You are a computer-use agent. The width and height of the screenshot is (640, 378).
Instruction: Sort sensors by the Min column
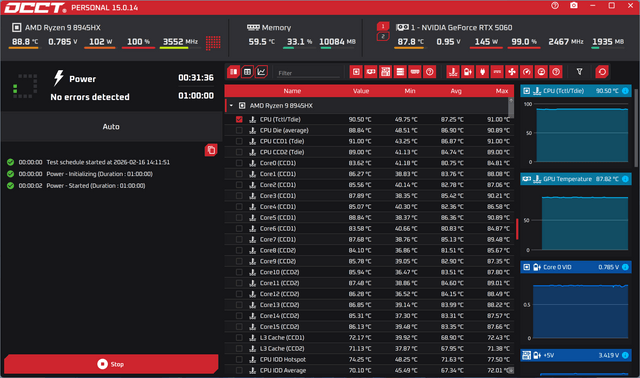coord(410,91)
